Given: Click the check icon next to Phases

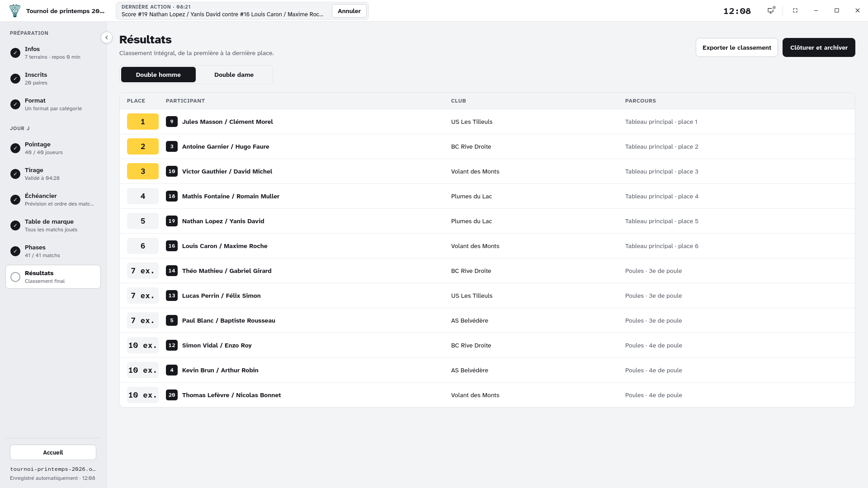Looking at the screenshot, I should click(x=15, y=251).
